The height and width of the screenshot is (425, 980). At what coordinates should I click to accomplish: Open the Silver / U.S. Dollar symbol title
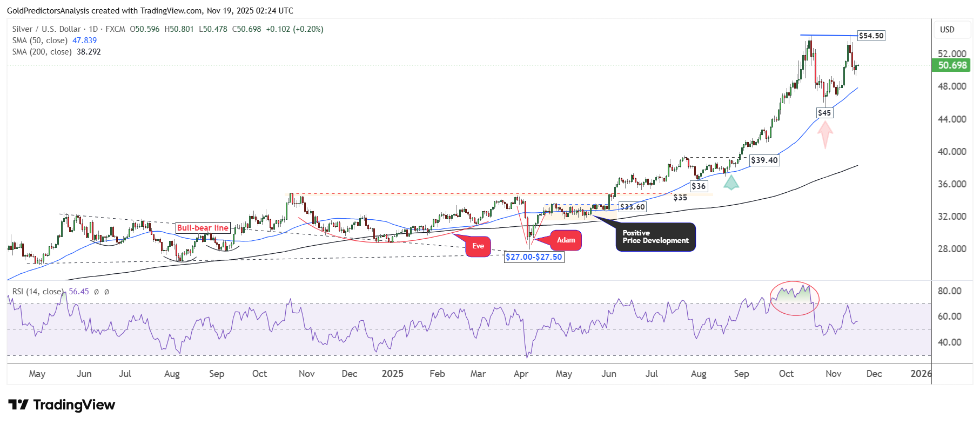pyautogui.click(x=46, y=29)
